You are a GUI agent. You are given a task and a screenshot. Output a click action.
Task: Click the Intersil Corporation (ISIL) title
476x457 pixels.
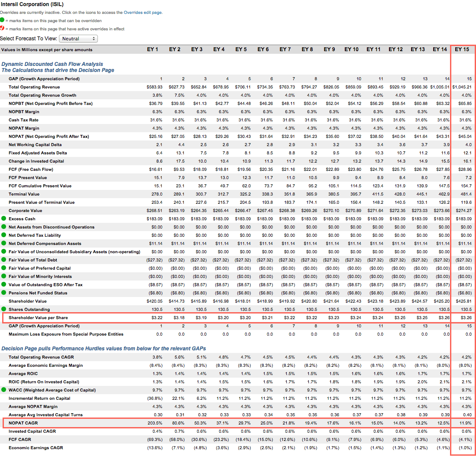[32, 4]
